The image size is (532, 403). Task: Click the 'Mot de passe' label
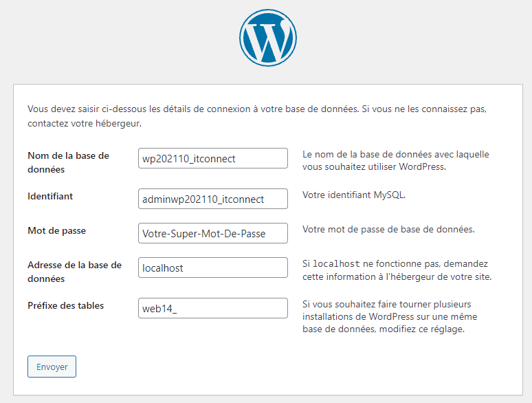tap(56, 230)
